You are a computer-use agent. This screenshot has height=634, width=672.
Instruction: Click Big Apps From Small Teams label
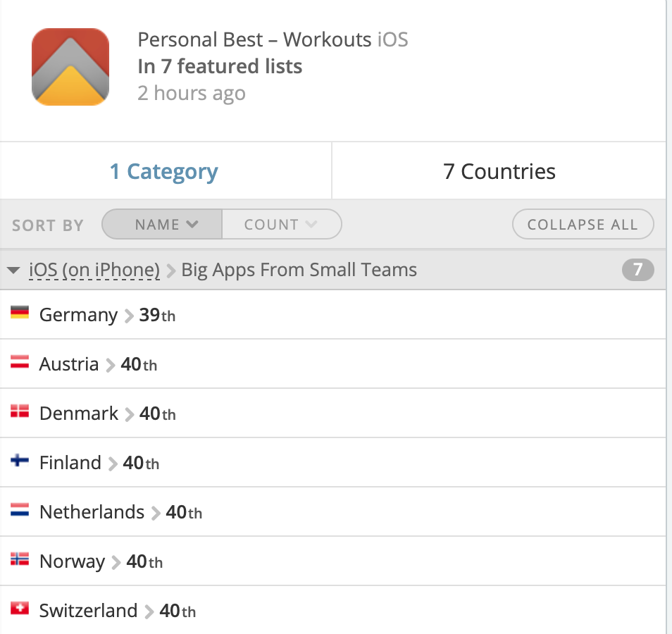click(299, 270)
